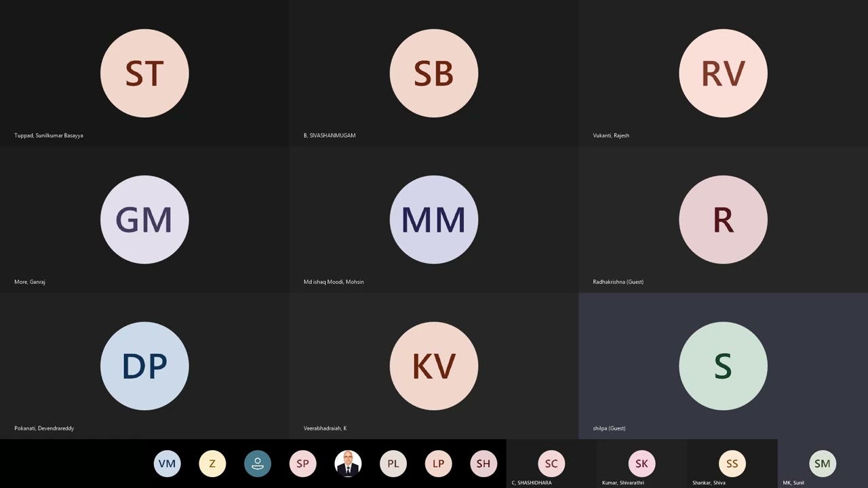Click the name 'Veerabhadraiah, K'
Screen dimensions: 868x488
point(325,428)
